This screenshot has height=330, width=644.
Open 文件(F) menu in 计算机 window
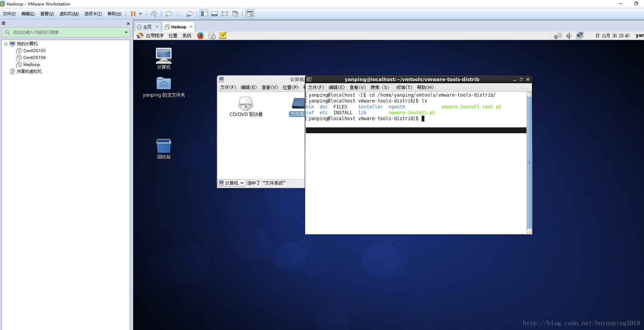(x=228, y=87)
